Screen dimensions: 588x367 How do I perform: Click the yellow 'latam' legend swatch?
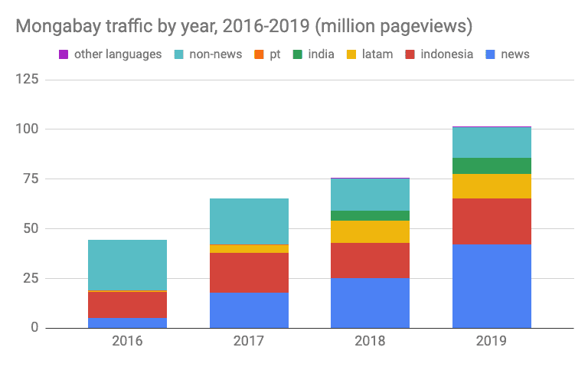point(354,54)
